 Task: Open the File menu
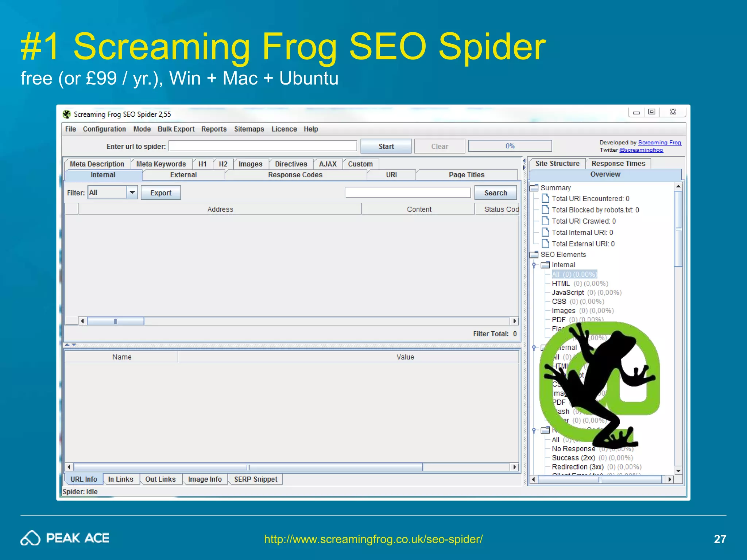[x=70, y=129]
